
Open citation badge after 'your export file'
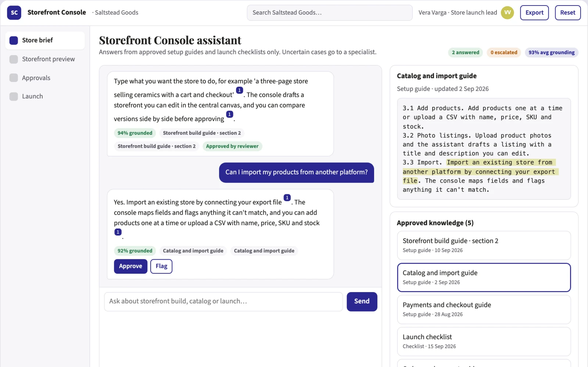[x=287, y=198]
